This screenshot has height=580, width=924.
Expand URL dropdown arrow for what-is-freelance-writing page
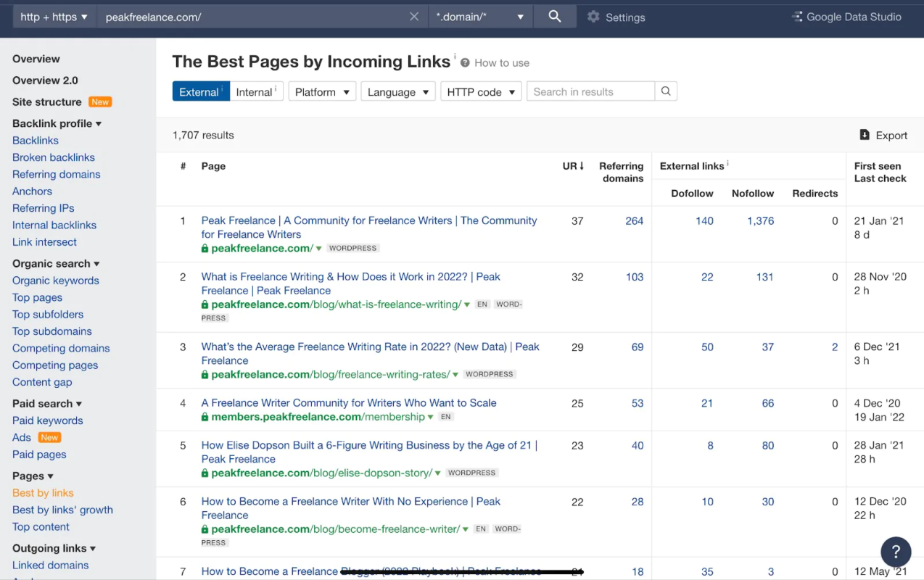[x=467, y=305]
